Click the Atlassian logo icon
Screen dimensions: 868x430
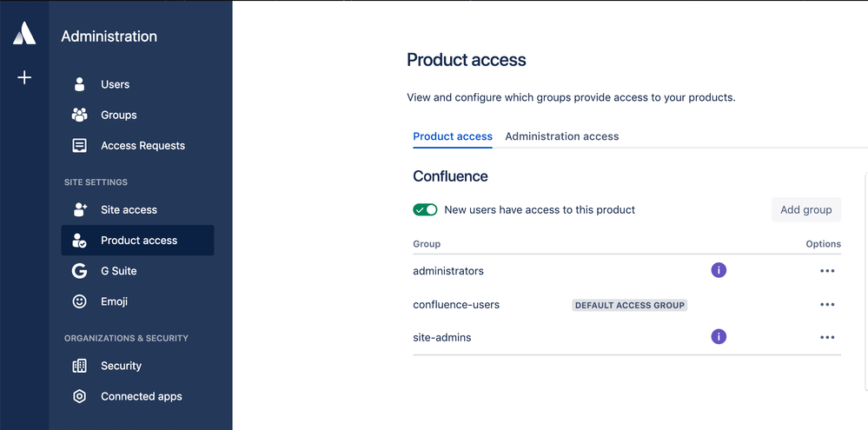[24, 33]
